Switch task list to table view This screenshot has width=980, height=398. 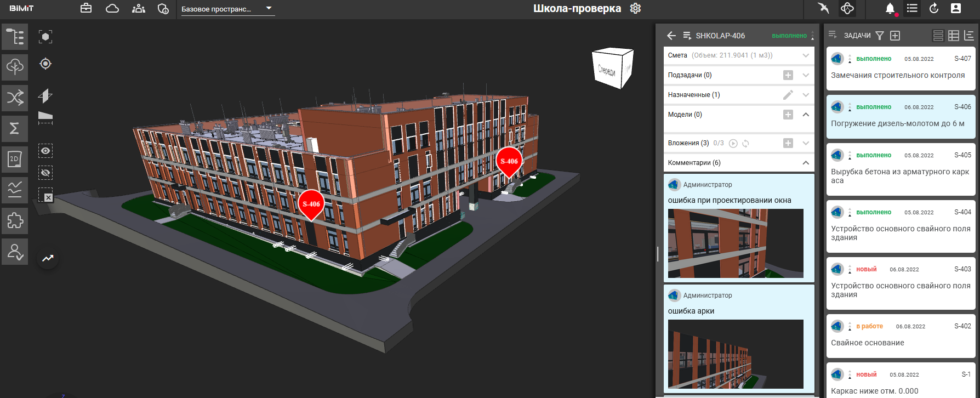coord(954,36)
